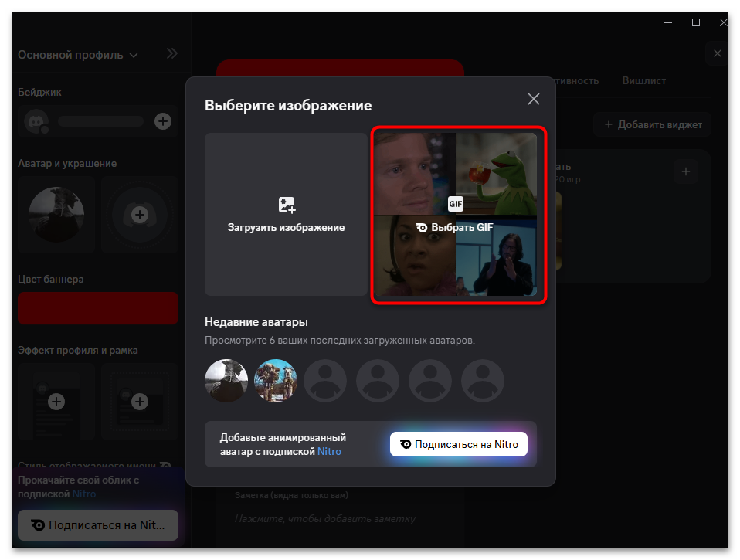Open the Выбрать GIF picker
740x560 pixels.
point(456,214)
